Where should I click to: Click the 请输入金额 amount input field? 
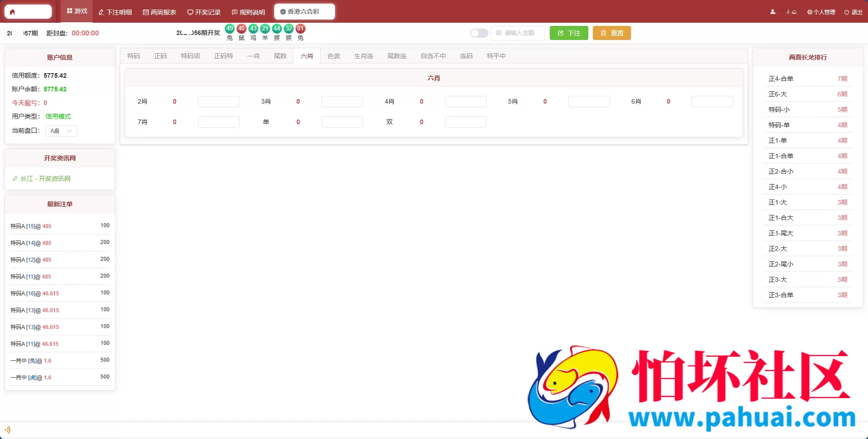click(518, 33)
